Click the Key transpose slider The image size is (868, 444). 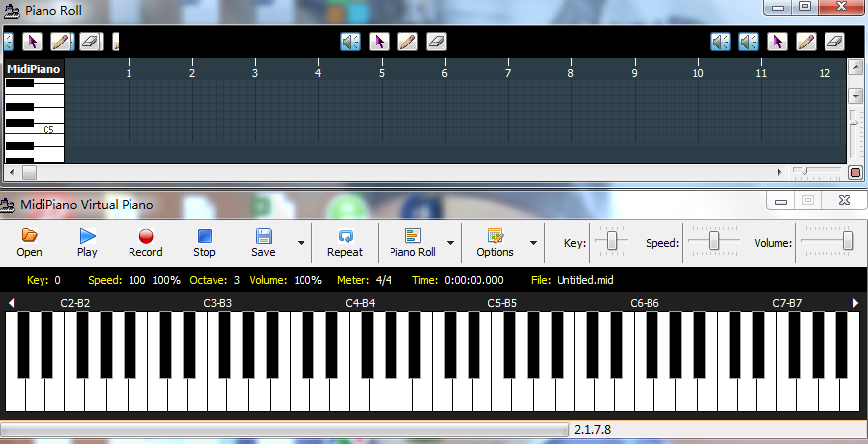click(x=611, y=241)
